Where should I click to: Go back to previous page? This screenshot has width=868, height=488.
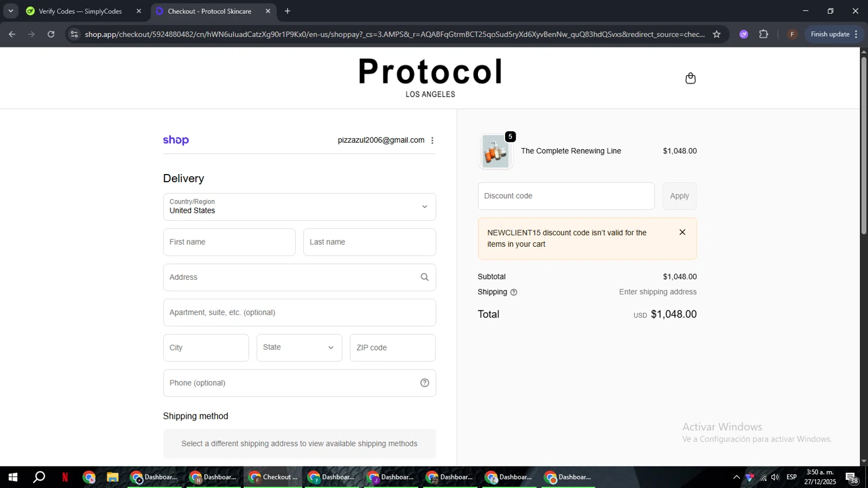coord(12,34)
